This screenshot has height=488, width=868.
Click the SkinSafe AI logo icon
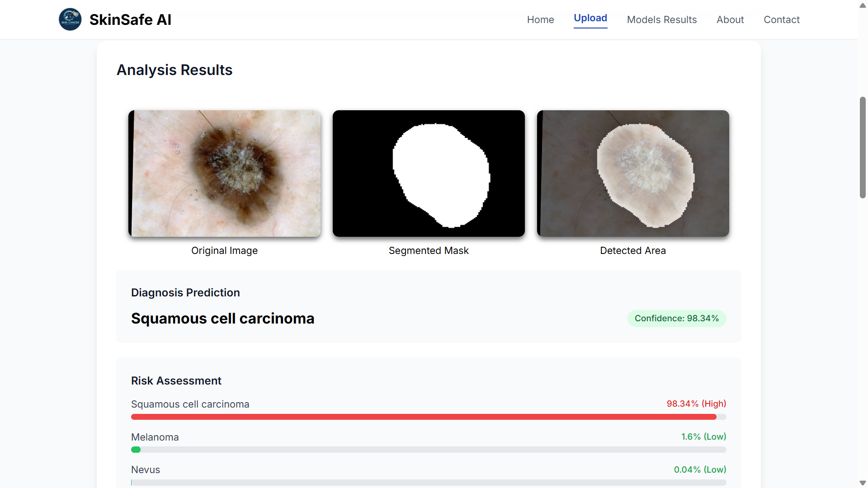[70, 19]
